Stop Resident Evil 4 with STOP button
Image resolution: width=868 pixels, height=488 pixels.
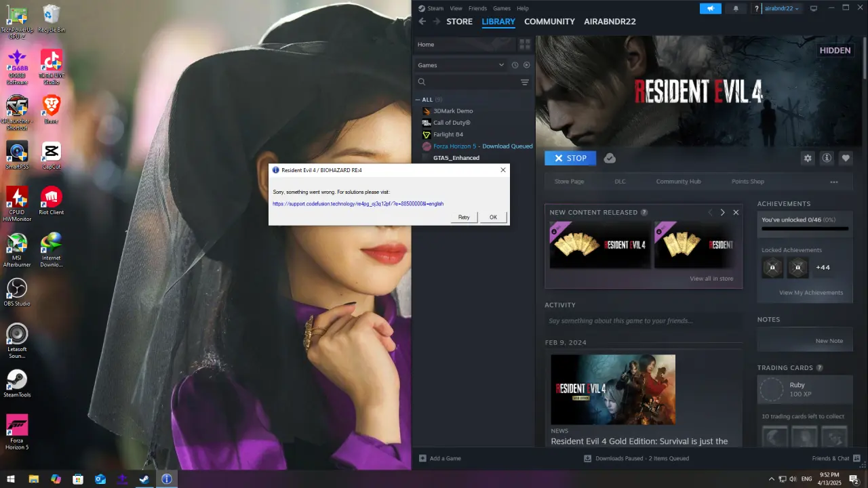tap(570, 158)
